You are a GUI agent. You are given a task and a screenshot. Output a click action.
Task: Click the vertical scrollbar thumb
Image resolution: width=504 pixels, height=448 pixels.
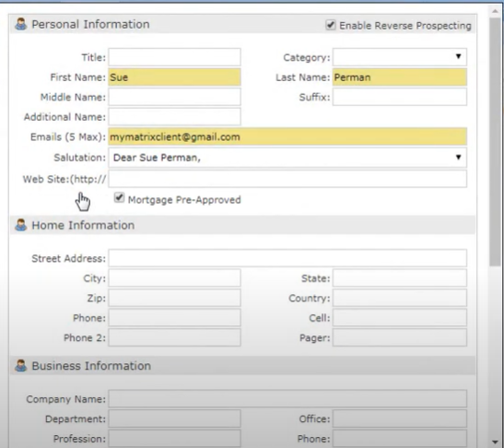click(x=495, y=142)
